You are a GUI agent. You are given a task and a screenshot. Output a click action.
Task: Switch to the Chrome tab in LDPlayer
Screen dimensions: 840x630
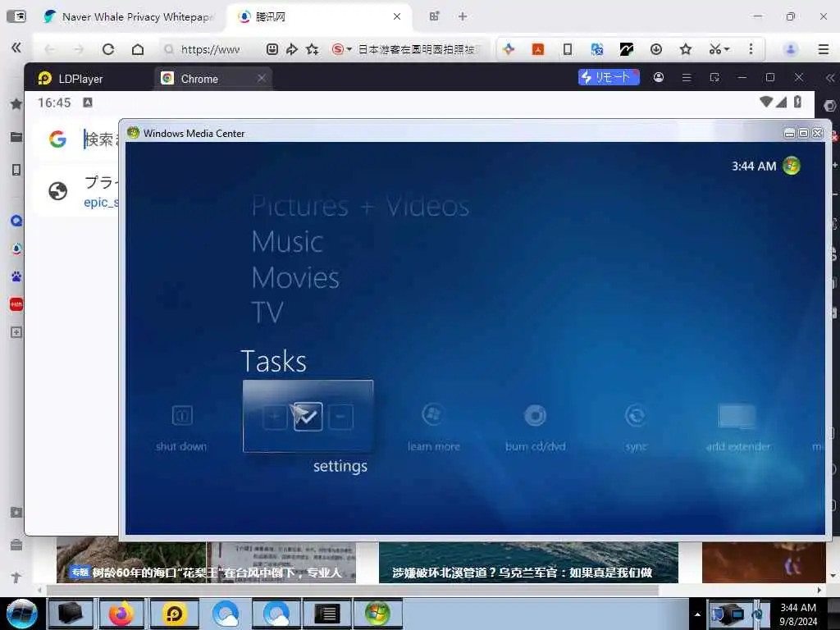(x=199, y=79)
